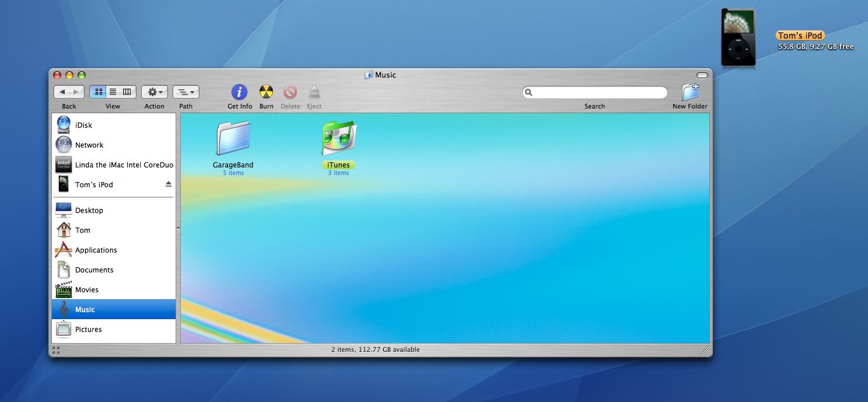Select the Music sidebar item
Image resolution: width=868 pixels, height=402 pixels.
click(x=114, y=309)
